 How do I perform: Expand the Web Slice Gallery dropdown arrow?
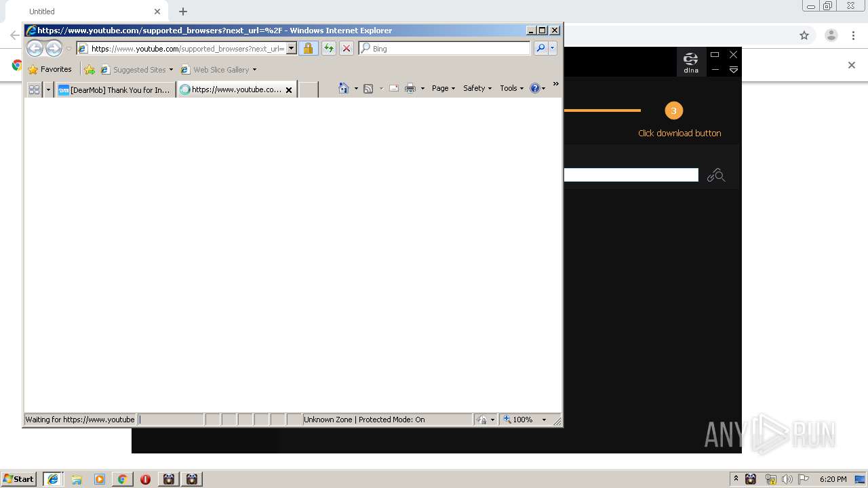pyautogui.click(x=255, y=70)
